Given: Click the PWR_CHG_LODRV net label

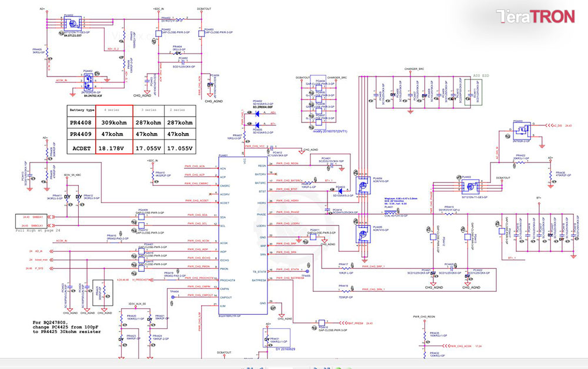Looking at the screenshot, I should (288, 224).
